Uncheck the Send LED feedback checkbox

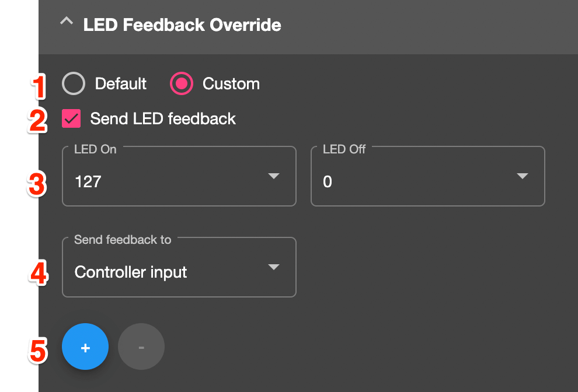pyautogui.click(x=71, y=119)
